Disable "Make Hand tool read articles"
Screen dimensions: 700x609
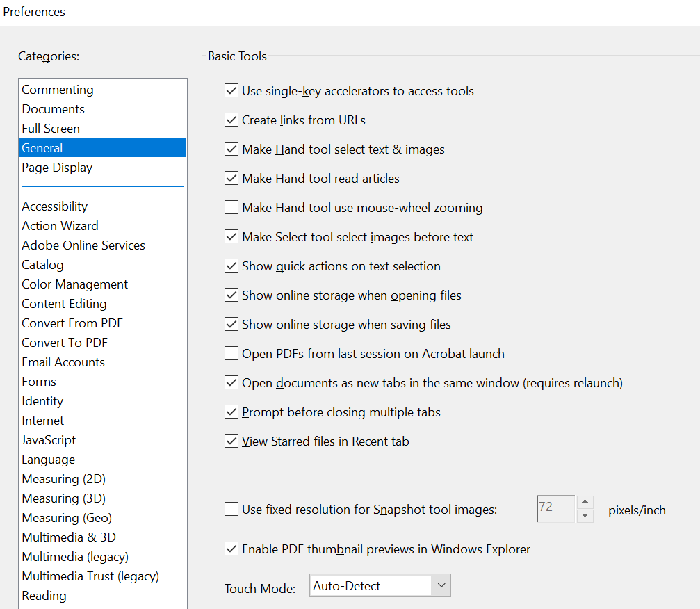click(x=231, y=178)
